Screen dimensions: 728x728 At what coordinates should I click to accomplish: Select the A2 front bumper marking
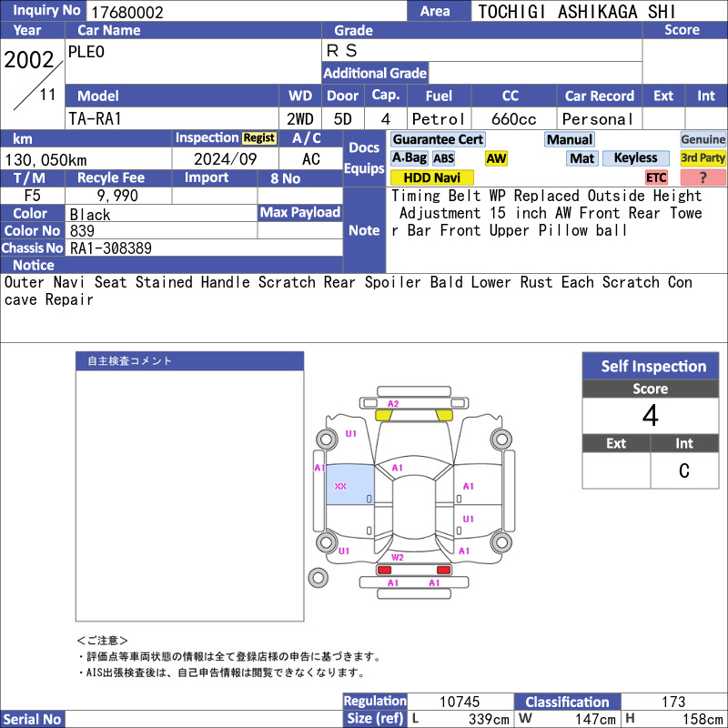click(x=393, y=403)
